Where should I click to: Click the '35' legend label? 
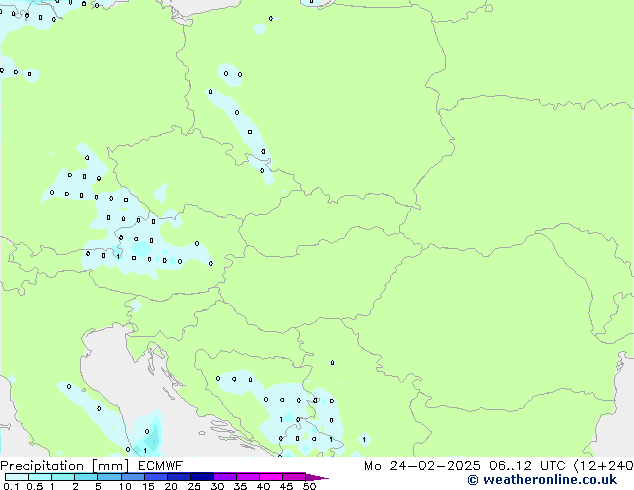240,486
